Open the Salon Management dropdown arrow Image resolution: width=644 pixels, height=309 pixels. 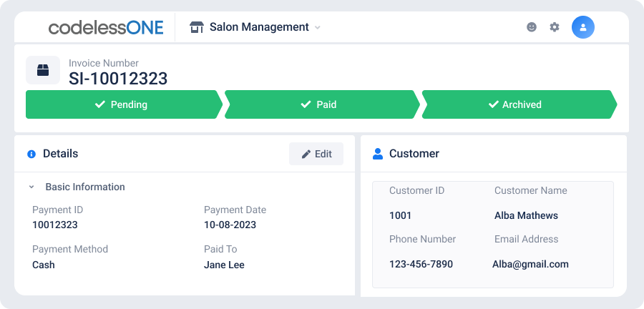[x=317, y=27]
